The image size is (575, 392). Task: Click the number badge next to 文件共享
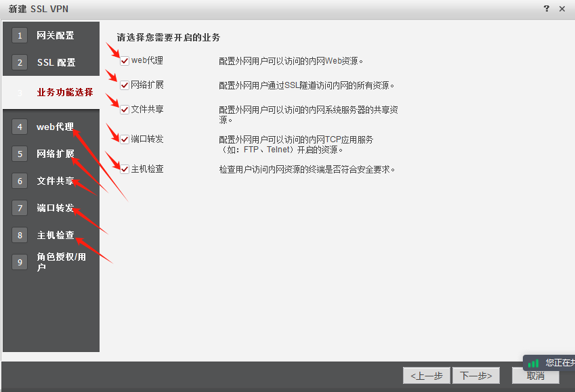19,181
